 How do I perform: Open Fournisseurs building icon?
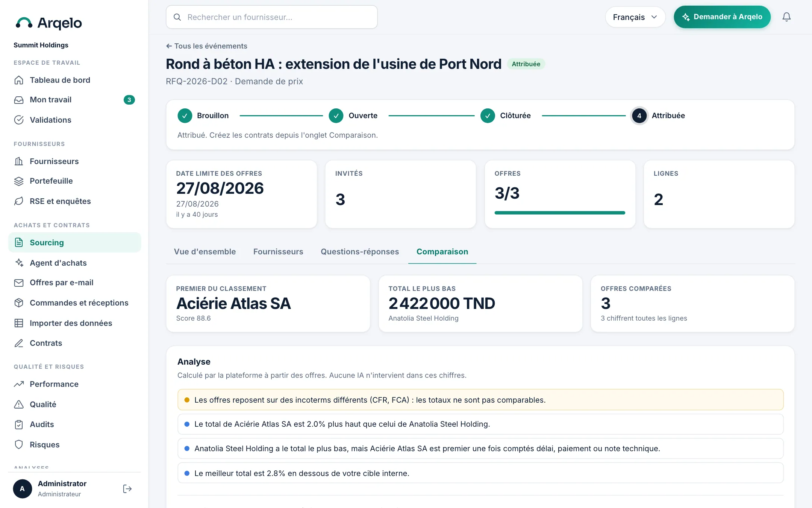coord(19,161)
